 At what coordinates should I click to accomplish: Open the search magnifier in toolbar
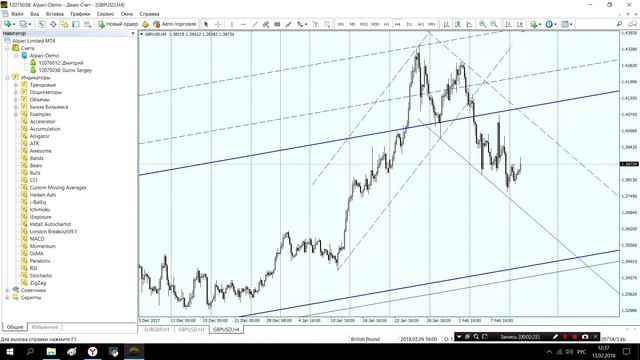(x=619, y=24)
